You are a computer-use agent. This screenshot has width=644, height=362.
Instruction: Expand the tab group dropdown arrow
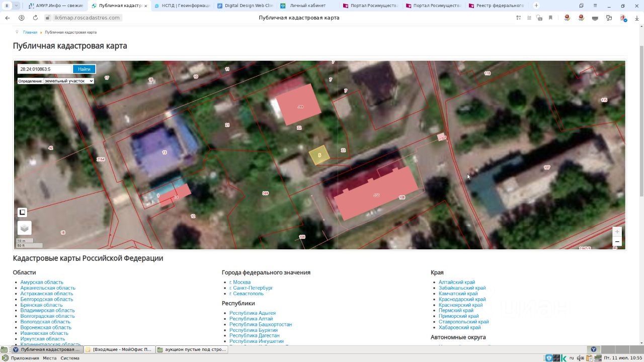click(17, 6)
